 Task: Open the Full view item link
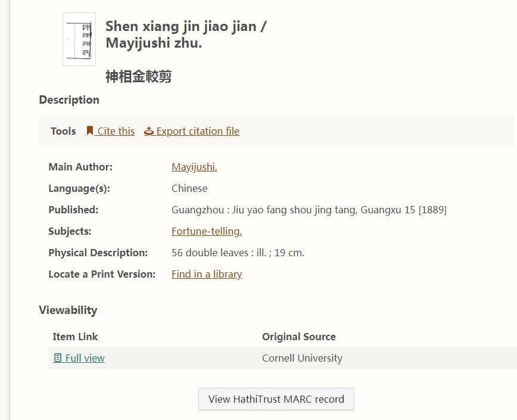pyautogui.click(x=85, y=358)
